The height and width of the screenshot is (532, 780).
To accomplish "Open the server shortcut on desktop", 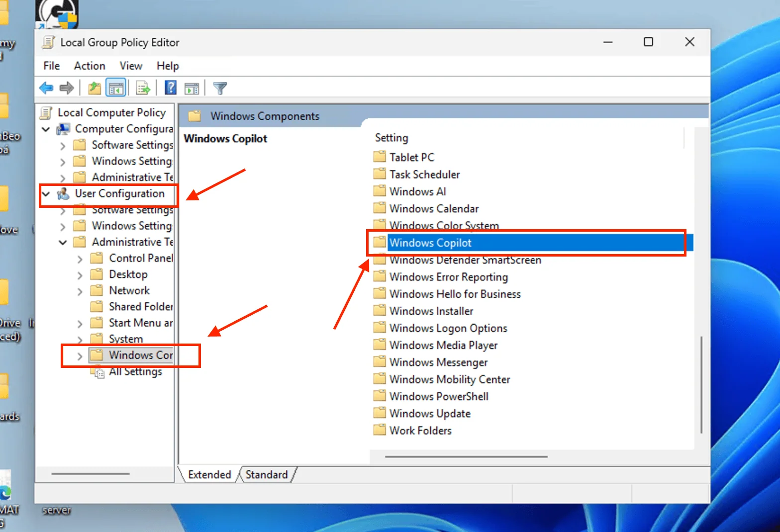I will [56, 510].
